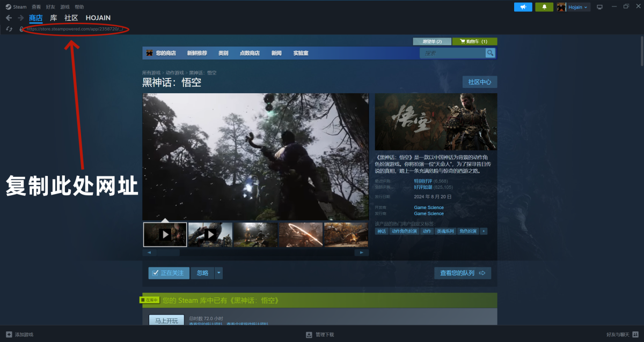Switch to the 库 library tab
644x342 pixels.
(54, 18)
